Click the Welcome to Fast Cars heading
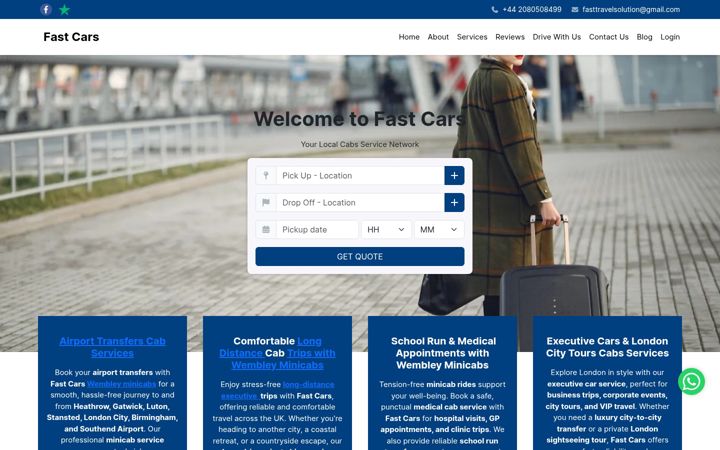720x450 pixels. 360,119
